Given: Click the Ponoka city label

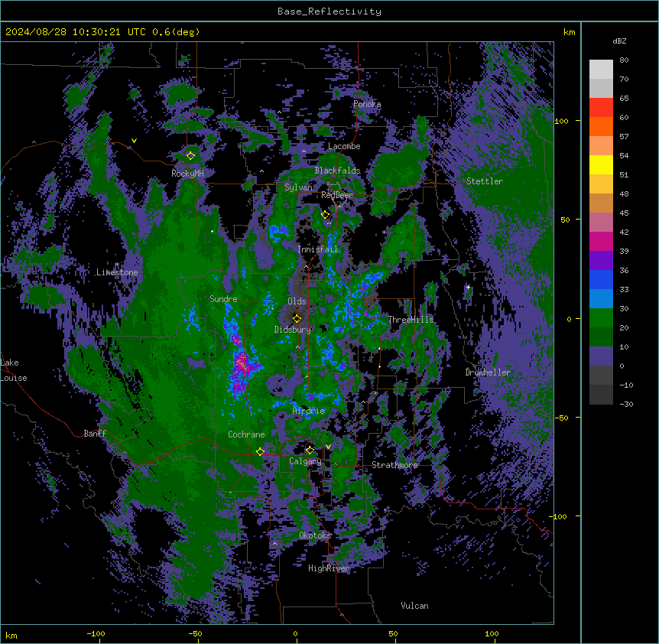Looking at the screenshot, I should (x=367, y=104).
